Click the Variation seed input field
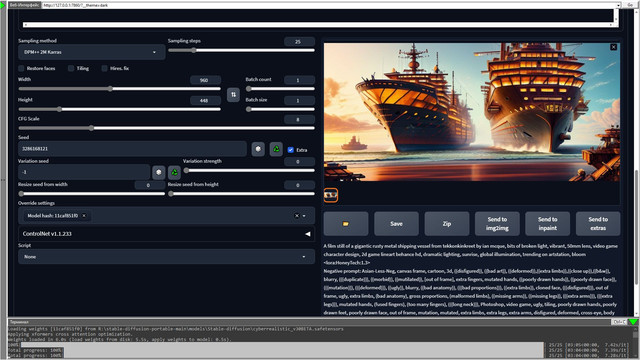Image resolution: width=640 pixels, height=360 pixels. click(x=84, y=172)
